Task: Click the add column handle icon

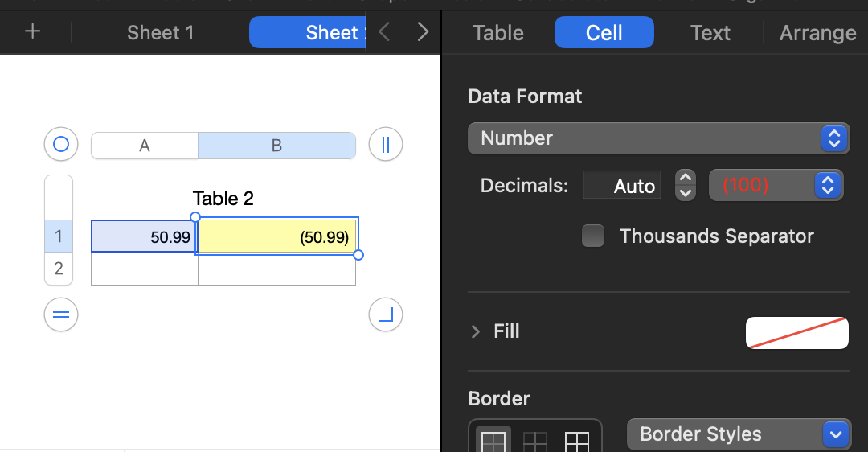Action: click(x=385, y=146)
